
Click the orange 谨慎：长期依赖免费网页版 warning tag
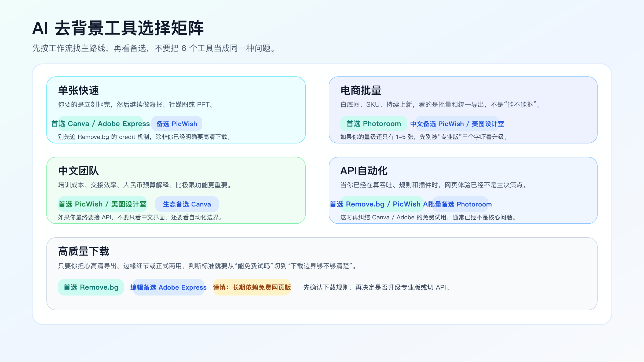tap(252, 287)
